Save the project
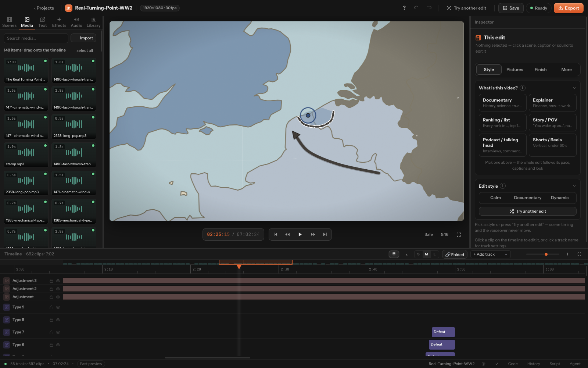The image size is (588, 368). click(511, 8)
